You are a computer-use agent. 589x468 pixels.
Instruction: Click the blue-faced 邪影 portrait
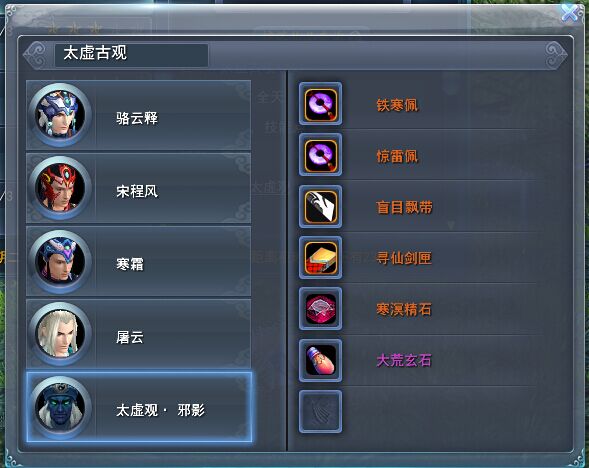pyautogui.click(x=60, y=408)
